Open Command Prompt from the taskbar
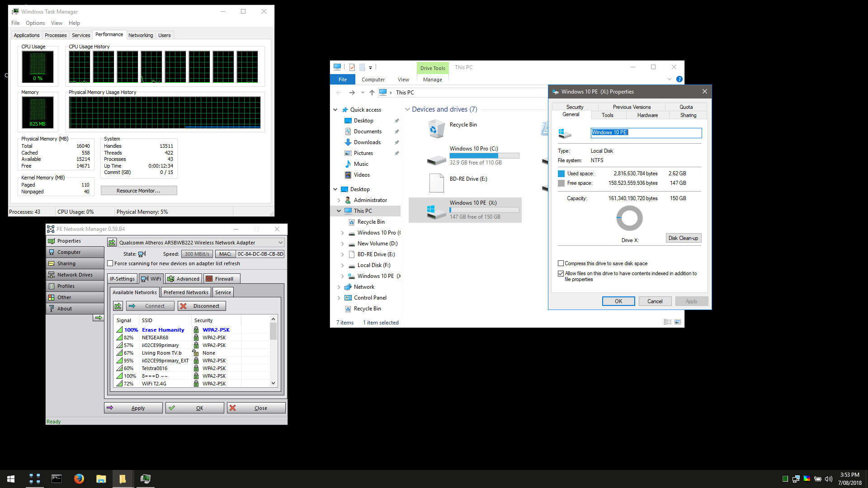The height and width of the screenshot is (488, 868). (x=57, y=479)
